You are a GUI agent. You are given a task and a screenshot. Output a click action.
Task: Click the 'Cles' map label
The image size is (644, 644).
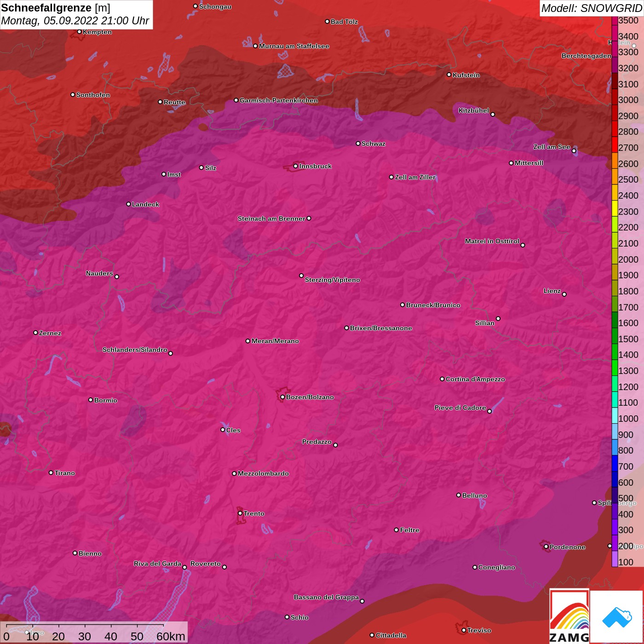pyautogui.click(x=233, y=430)
